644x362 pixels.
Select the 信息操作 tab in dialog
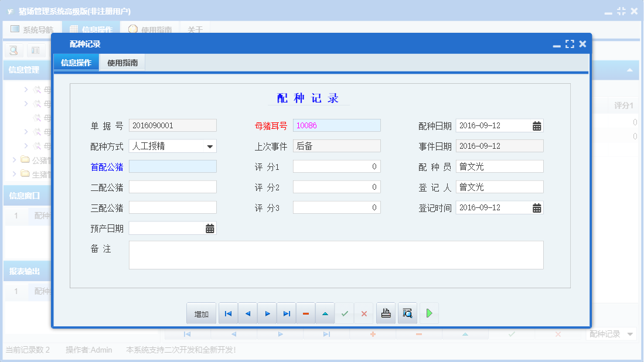click(x=76, y=63)
